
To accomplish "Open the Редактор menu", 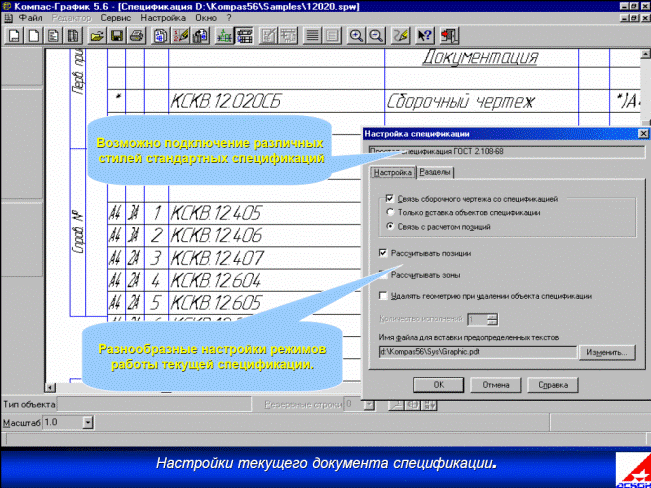I will tap(71, 18).
